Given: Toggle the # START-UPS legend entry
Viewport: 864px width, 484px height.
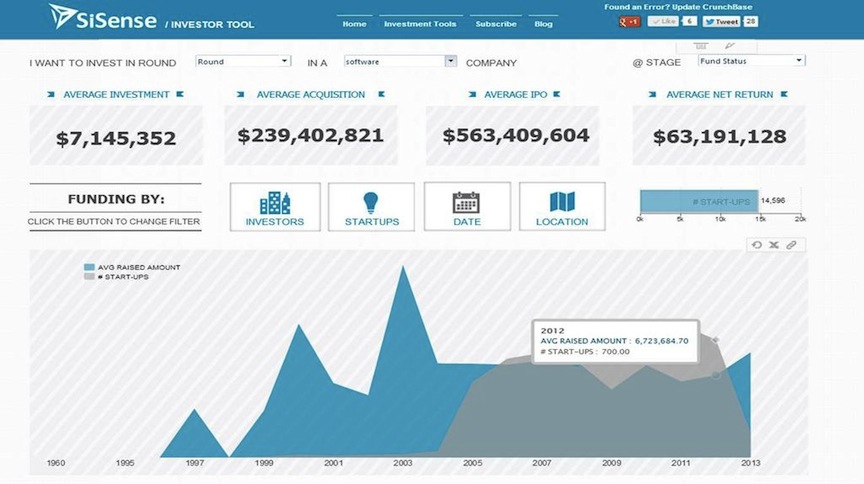Looking at the screenshot, I should click(x=116, y=277).
